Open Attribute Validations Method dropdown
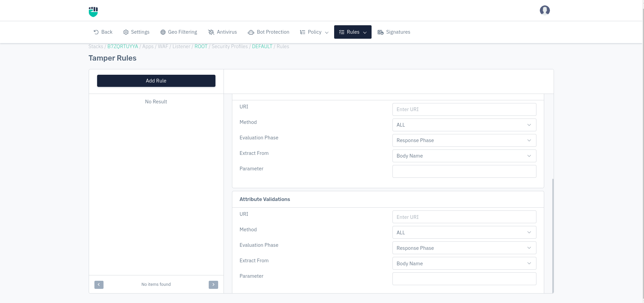This screenshot has width=644, height=303. (464, 233)
